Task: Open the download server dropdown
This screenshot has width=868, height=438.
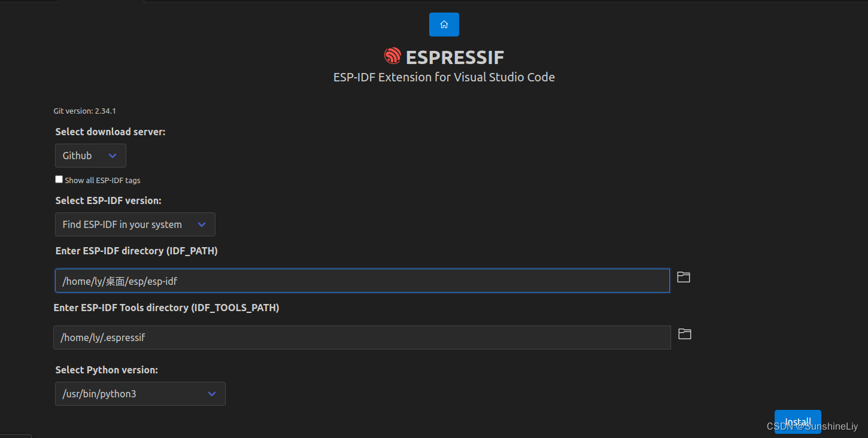Action: [90, 156]
